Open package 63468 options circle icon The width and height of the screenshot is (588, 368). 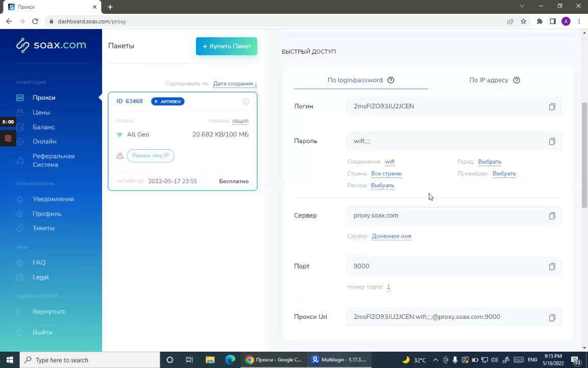(246, 101)
